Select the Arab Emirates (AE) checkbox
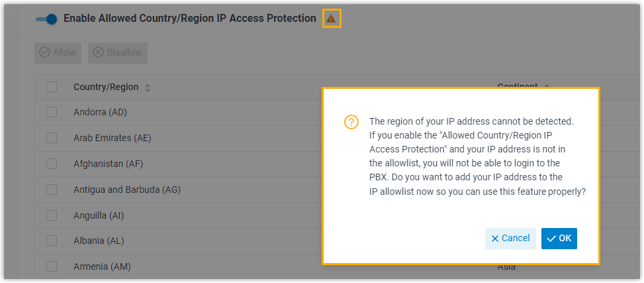 click(52, 138)
